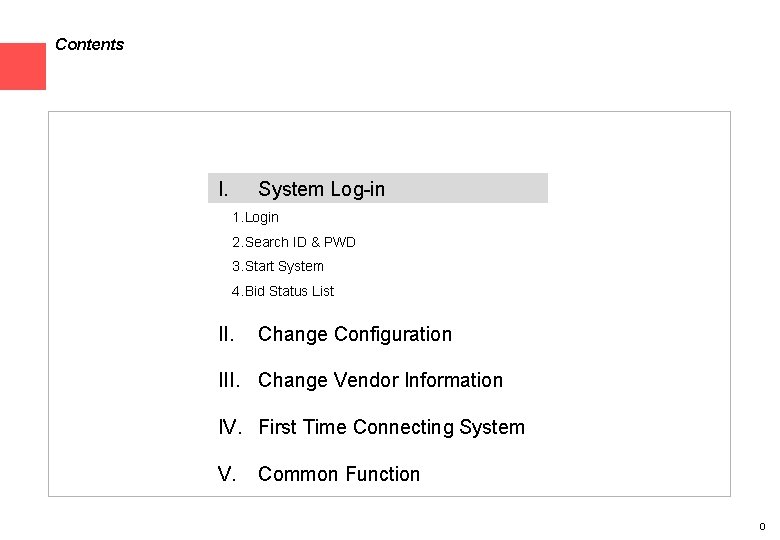780x540 pixels.
Task: Click the red square in the header
Action: 22,66
